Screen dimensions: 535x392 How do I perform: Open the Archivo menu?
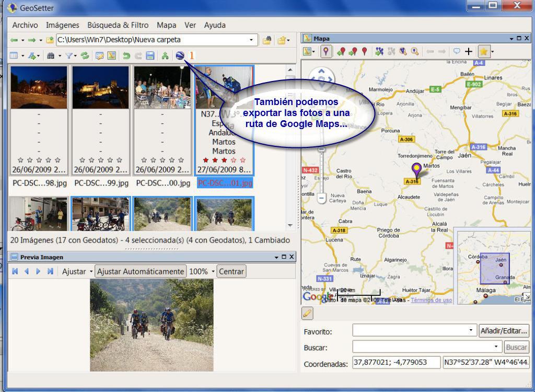[x=25, y=25]
